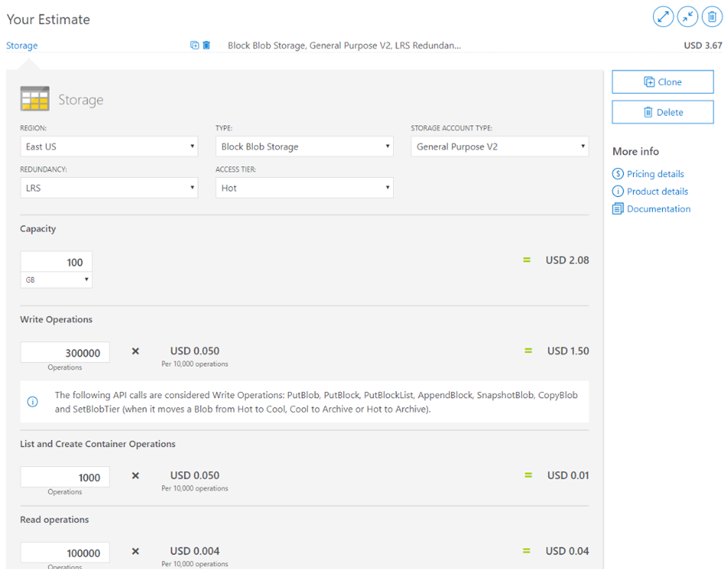Expand the Storage Account Type dropdown

point(500,146)
